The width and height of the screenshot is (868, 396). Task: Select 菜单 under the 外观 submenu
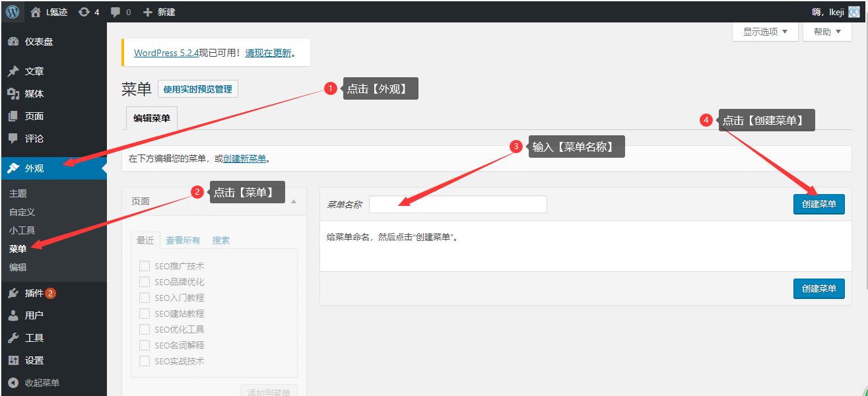18,249
